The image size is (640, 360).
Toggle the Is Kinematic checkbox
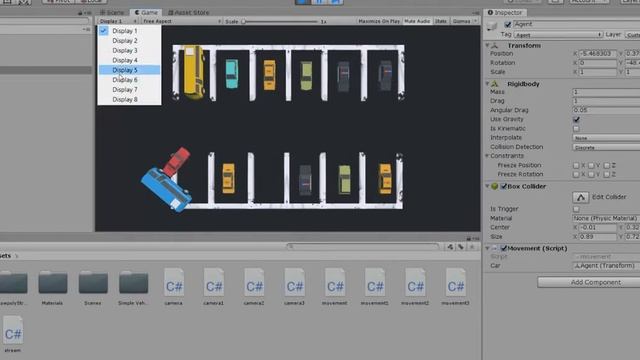point(576,129)
